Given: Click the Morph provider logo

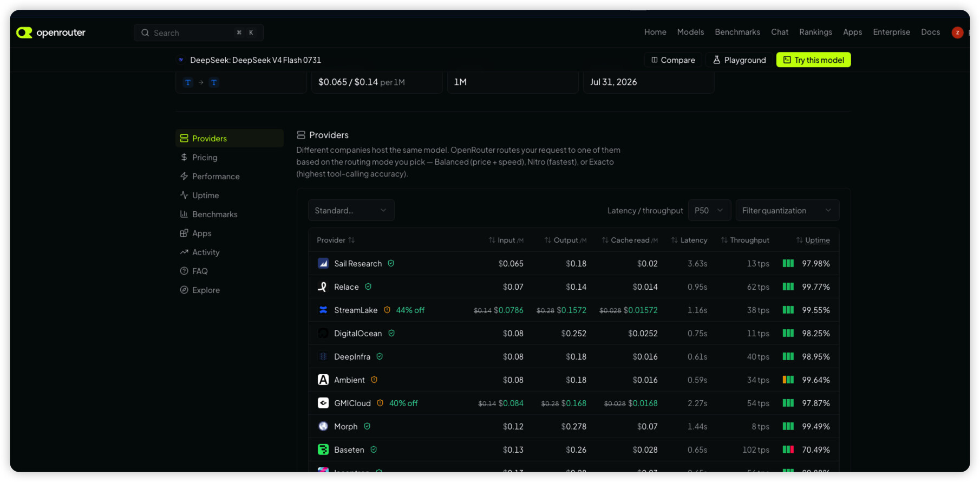Looking at the screenshot, I should pos(323,426).
